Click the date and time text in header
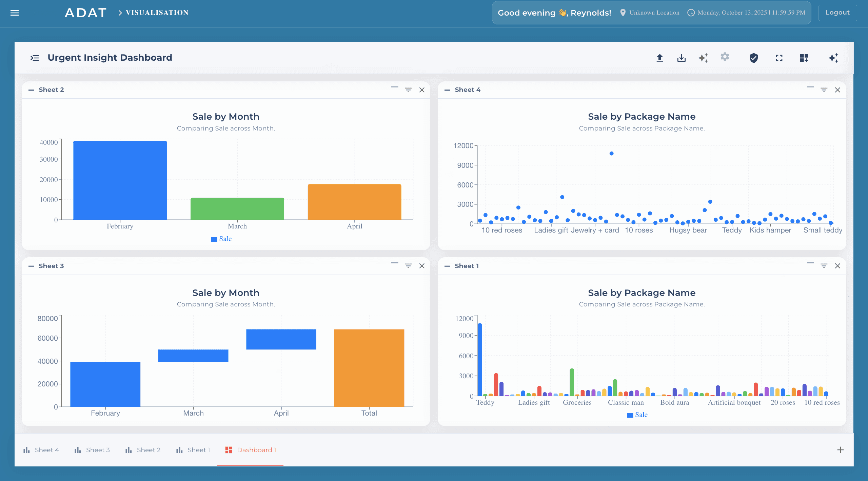This screenshot has height=481, width=868. tap(751, 13)
